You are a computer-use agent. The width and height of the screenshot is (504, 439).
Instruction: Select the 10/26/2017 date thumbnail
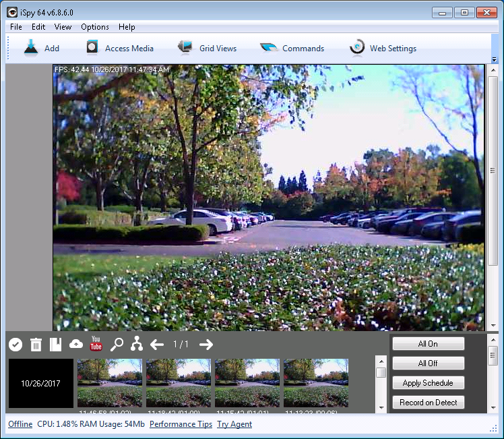tap(40, 383)
